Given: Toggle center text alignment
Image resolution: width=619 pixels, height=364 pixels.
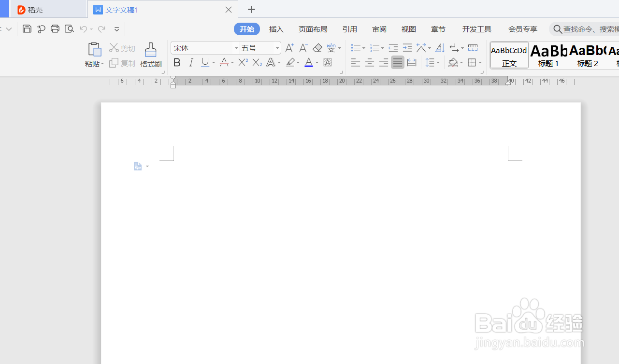Looking at the screenshot, I should [x=370, y=62].
